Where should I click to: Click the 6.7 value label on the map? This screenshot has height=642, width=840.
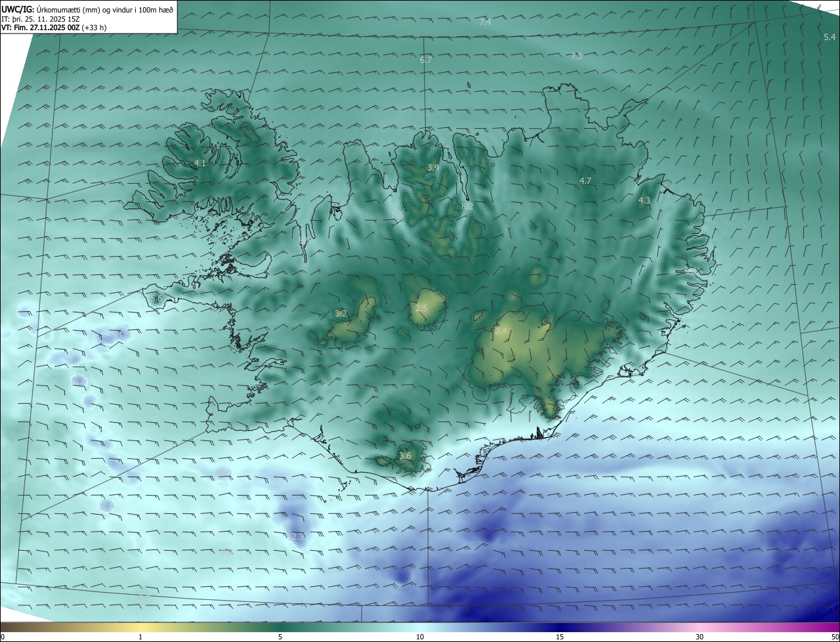pos(426,60)
